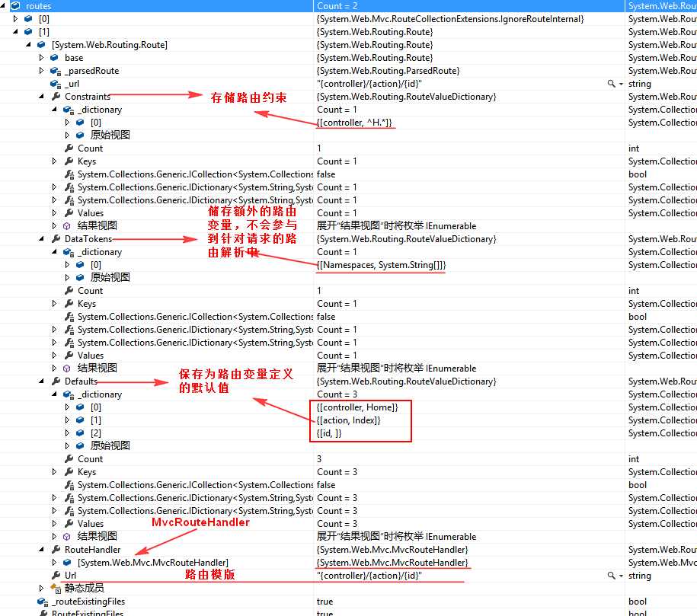The image size is (697, 616).
Task: Open the Url string visualizer magnifier
Action: point(611,576)
